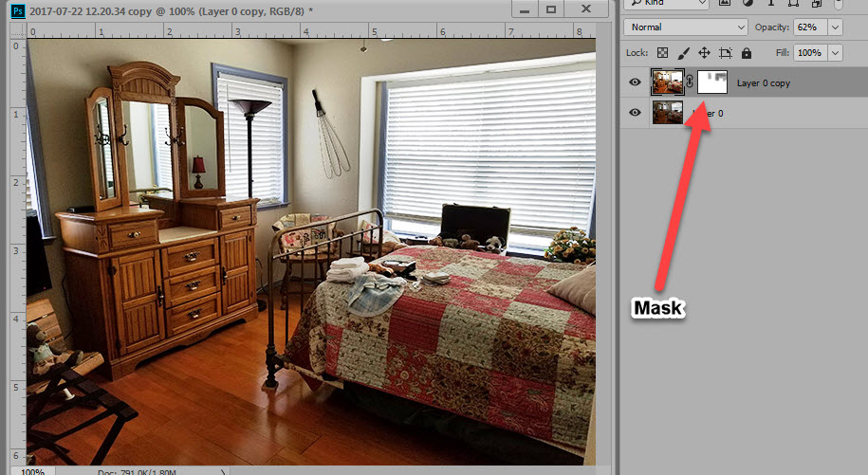The width and height of the screenshot is (868, 475).
Task: Toggle the layer filtering switch
Action: (840, 3)
